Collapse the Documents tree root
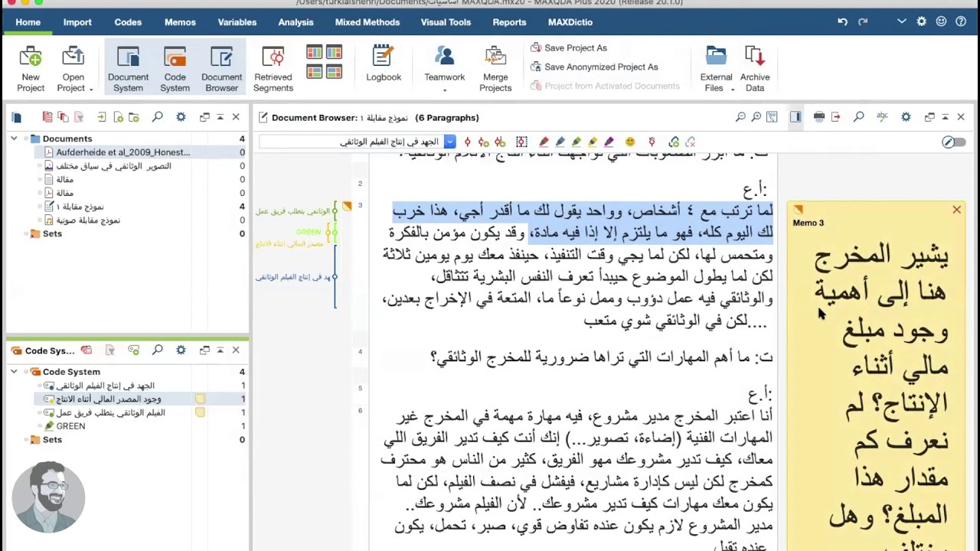 point(13,139)
